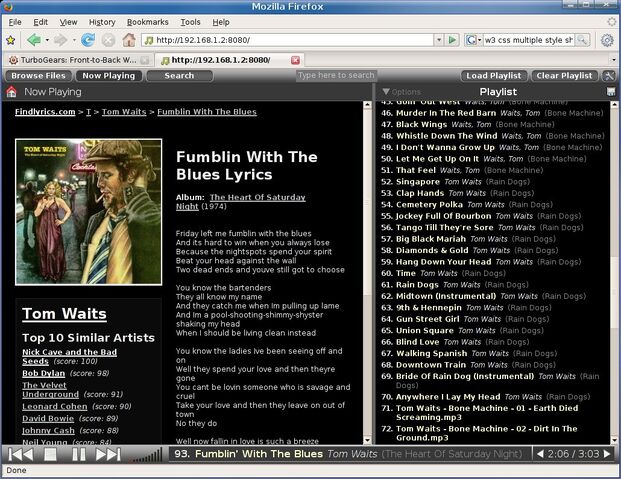Click the playlist scroll-down arrow
This screenshot has height=479, width=621.
coord(614,440)
